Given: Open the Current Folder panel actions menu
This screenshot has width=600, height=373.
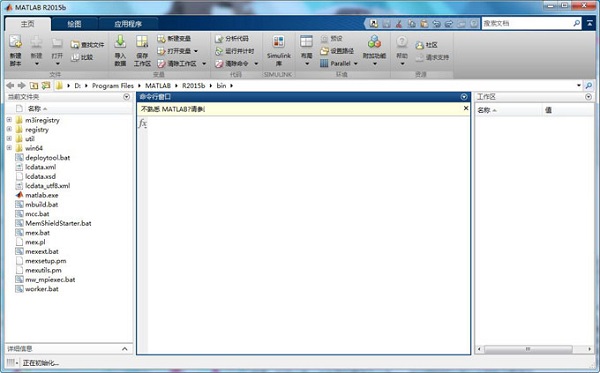Looking at the screenshot, I should [x=127, y=97].
